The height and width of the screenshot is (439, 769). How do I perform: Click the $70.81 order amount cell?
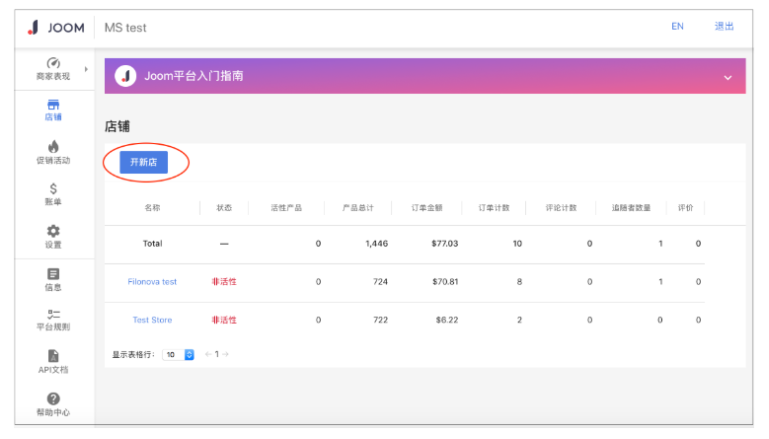point(445,282)
